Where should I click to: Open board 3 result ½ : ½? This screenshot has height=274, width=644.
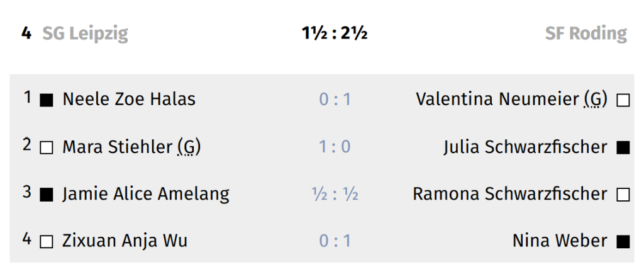(335, 194)
